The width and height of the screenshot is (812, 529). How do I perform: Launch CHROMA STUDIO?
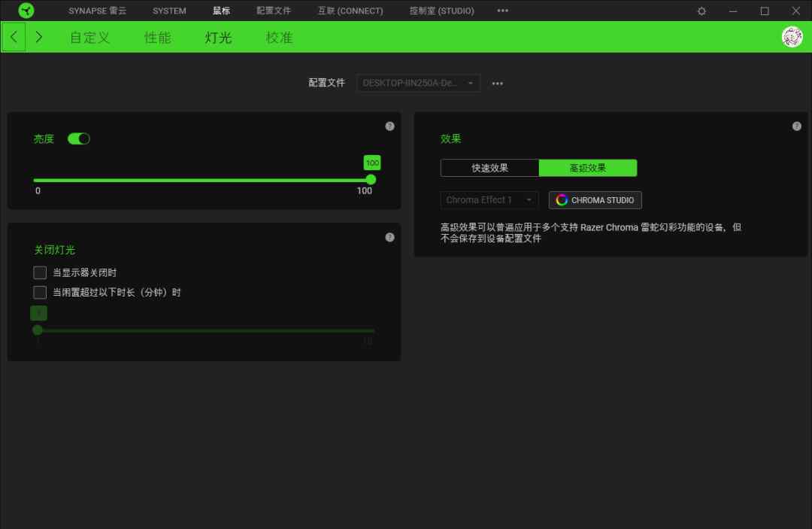tap(595, 200)
